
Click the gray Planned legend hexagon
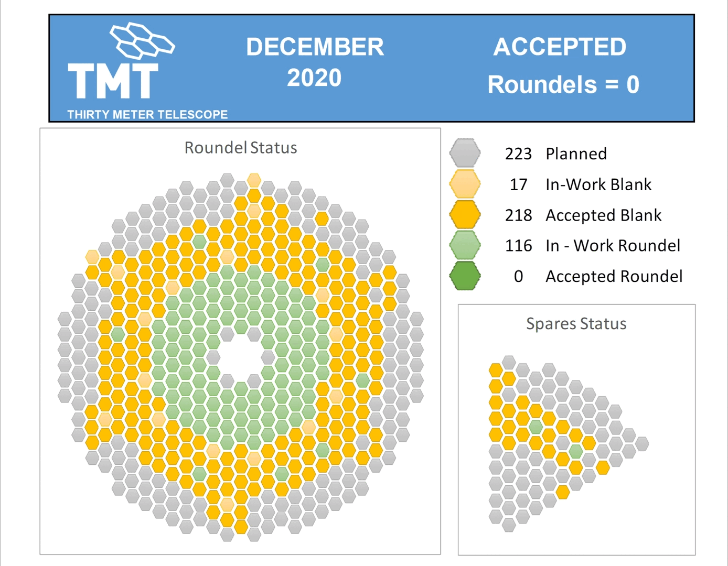click(x=465, y=153)
